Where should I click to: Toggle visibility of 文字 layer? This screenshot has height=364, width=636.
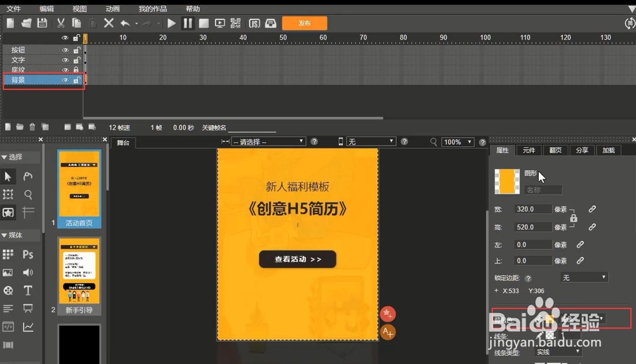(65, 60)
